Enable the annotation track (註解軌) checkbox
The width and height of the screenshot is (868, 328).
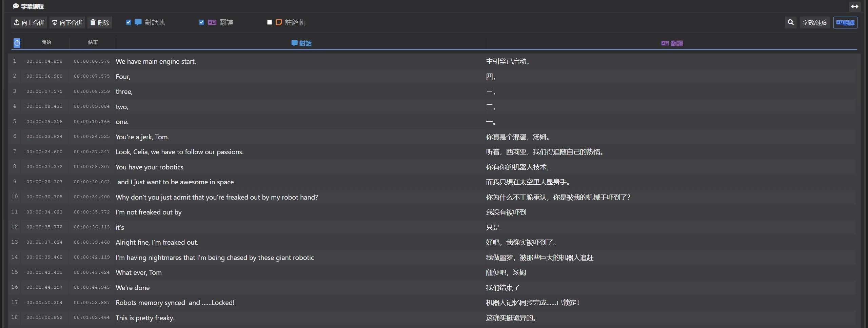tap(270, 22)
